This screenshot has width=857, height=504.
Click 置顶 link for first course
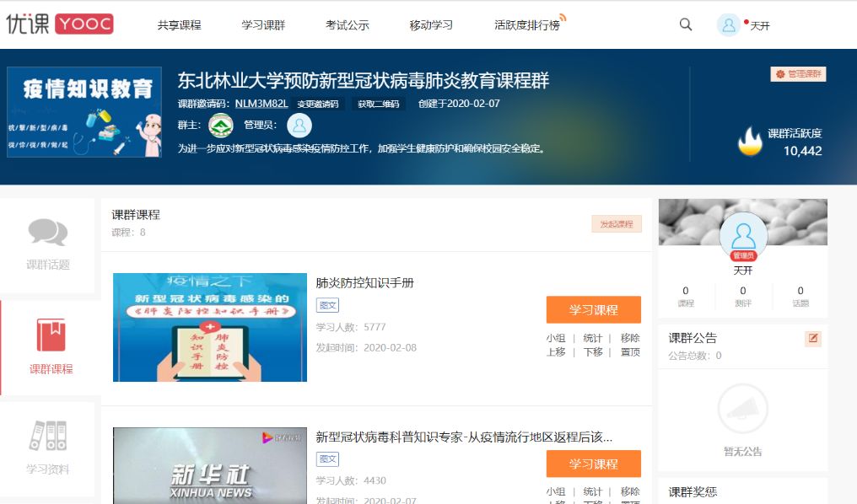pyautogui.click(x=630, y=352)
